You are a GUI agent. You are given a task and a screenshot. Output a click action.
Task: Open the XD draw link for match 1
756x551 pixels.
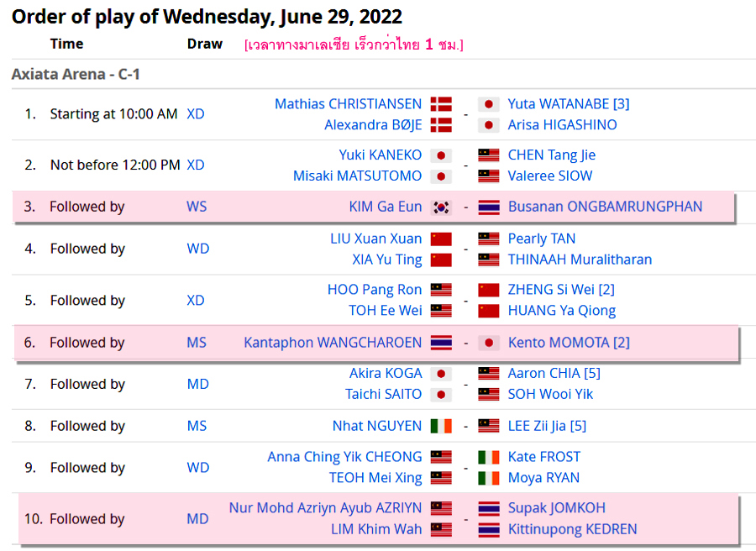click(195, 114)
